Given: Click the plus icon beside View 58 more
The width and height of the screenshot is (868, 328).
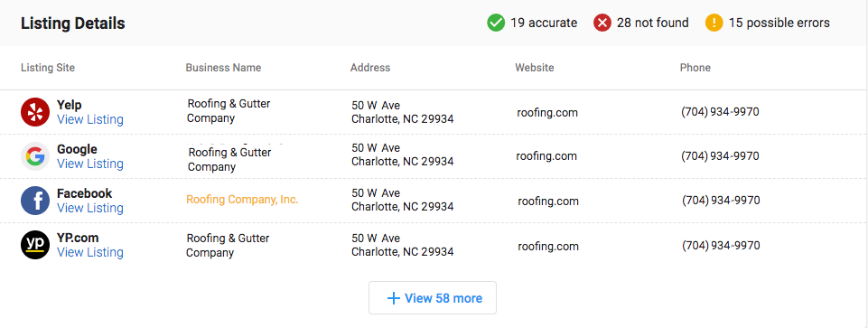Looking at the screenshot, I should (x=393, y=298).
